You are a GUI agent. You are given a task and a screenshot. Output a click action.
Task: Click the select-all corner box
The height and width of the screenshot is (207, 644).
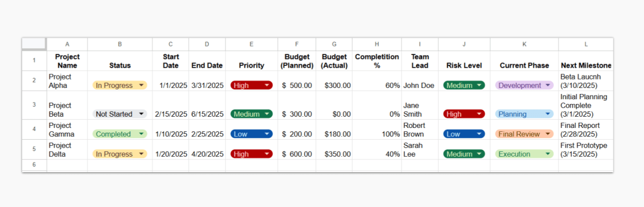click(34, 44)
